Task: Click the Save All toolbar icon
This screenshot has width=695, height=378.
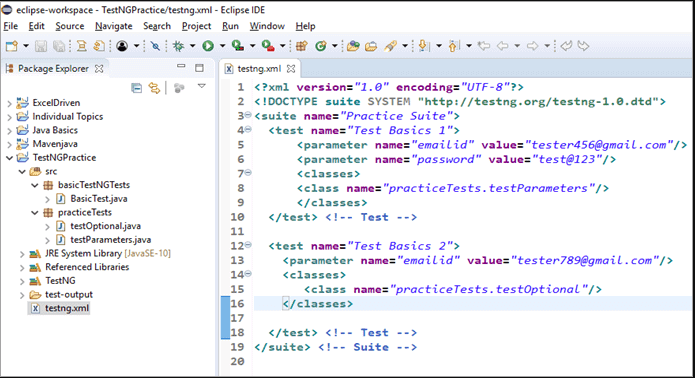Action: [x=59, y=46]
